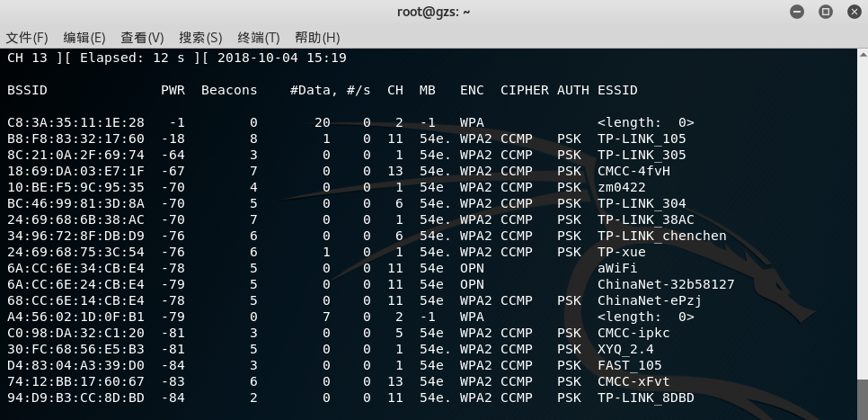Click the #Data, column header
Screen dimensions: 868x420
tap(314, 90)
